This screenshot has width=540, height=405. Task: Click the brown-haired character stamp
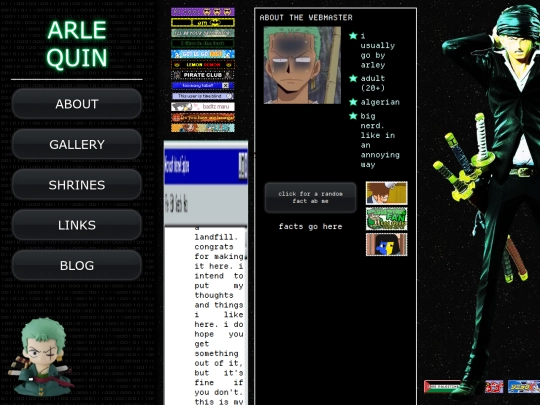(x=386, y=193)
